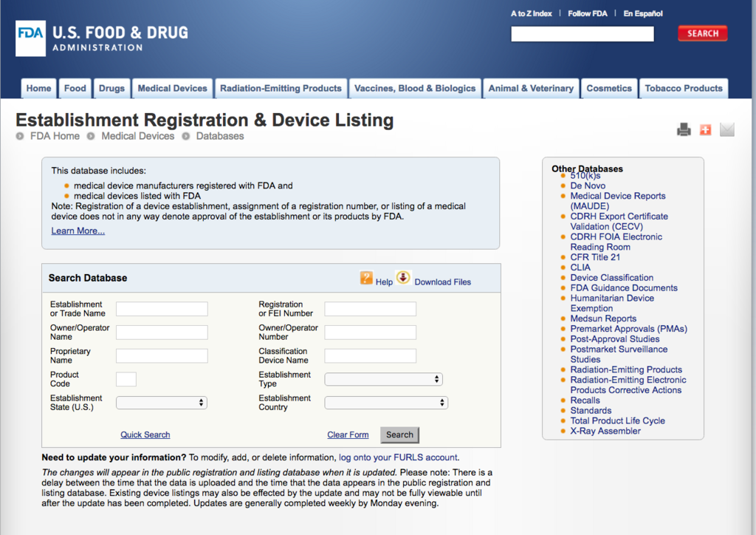Image resolution: width=756 pixels, height=535 pixels.
Task: Open the log onto your FURLS account link
Action: [398, 457]
